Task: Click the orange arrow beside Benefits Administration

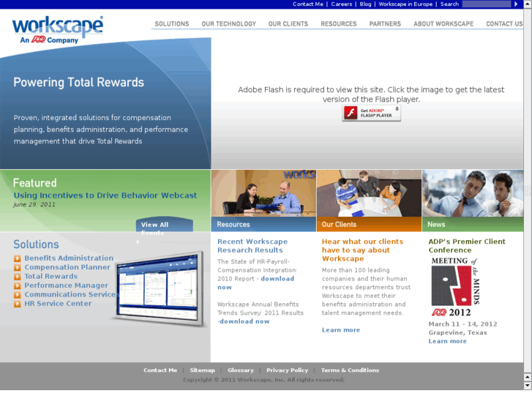Action: tap(18, 258)
